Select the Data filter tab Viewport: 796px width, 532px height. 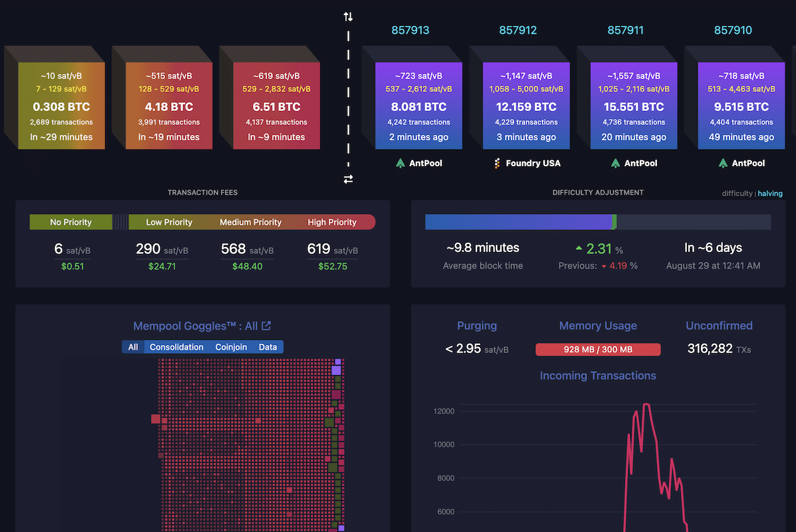(268, 346)
